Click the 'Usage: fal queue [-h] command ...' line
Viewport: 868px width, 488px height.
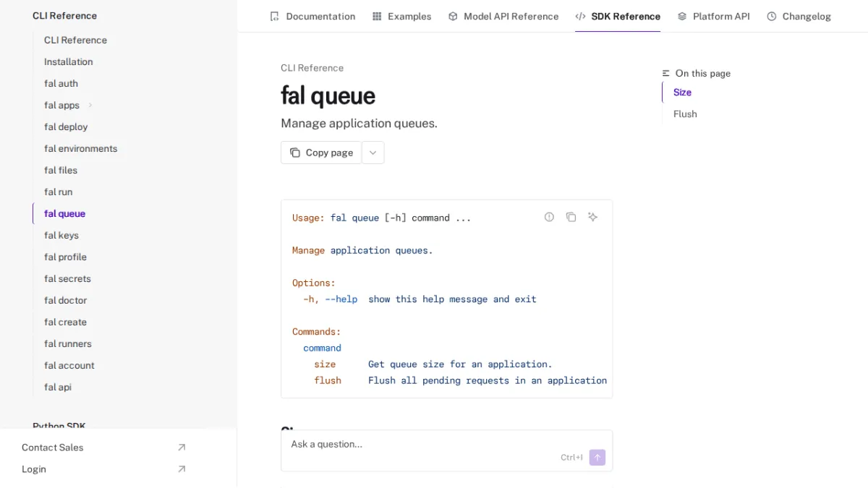(x=381, y=218)
